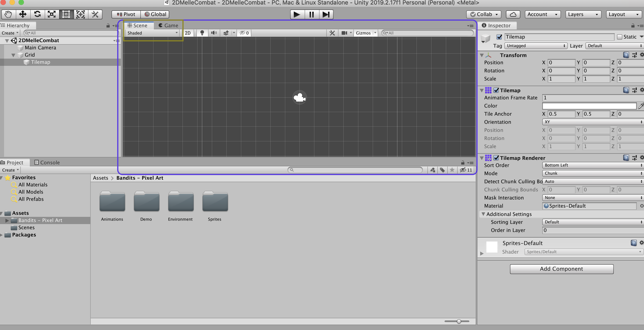Enable the Static checkbox
The image size is (644, 330).
tap(619, 37)
